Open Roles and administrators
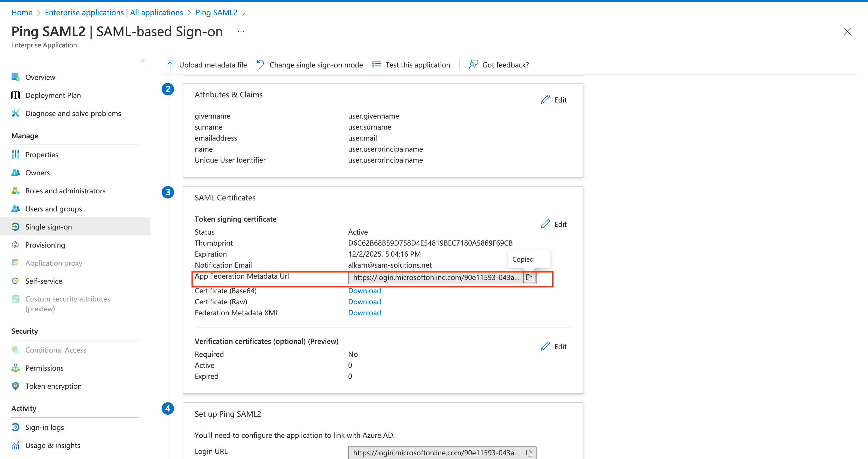The height and width of the screenshot is (459, 868). 65,191
